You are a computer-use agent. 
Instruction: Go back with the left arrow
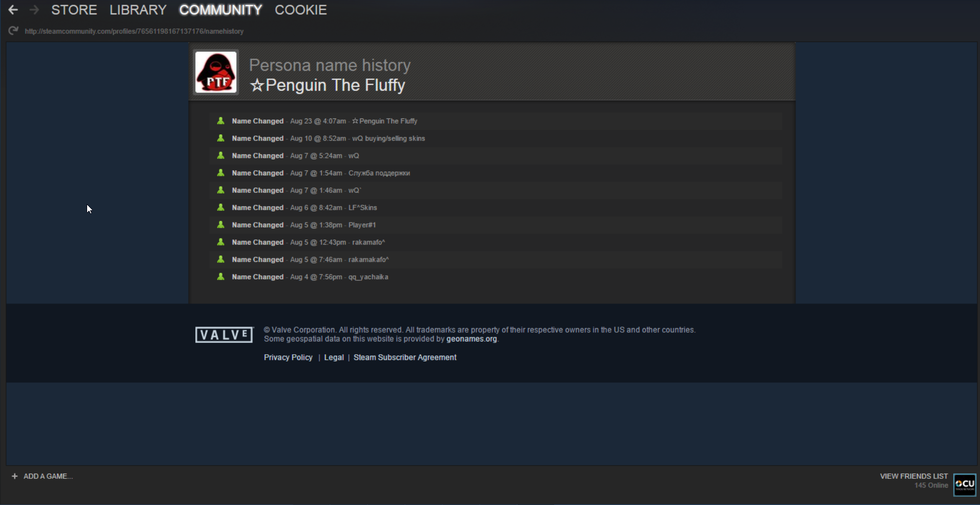(x=13, y=10)
